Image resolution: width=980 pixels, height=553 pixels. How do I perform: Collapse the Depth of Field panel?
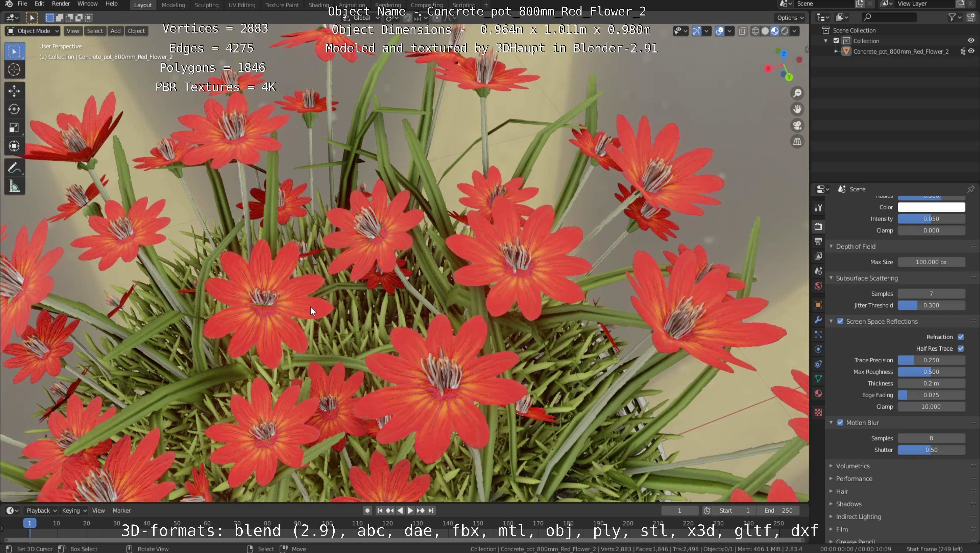(x=831, y=246)
